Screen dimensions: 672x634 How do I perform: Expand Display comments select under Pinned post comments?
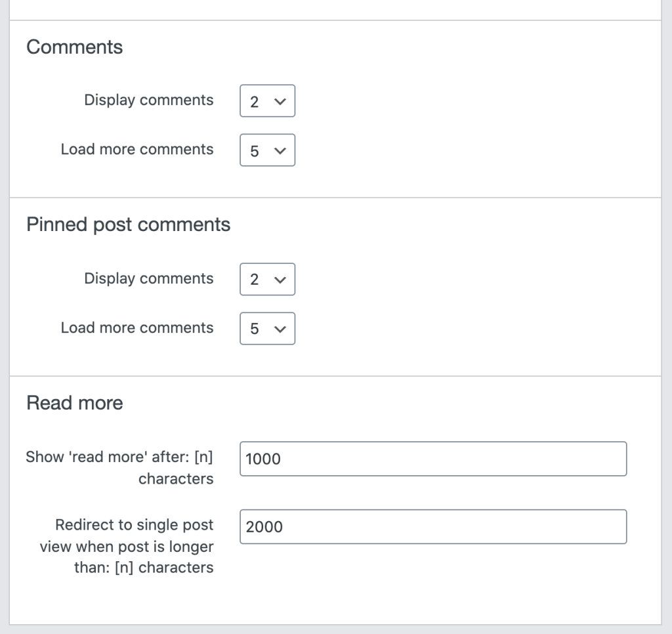click(268, 279)
